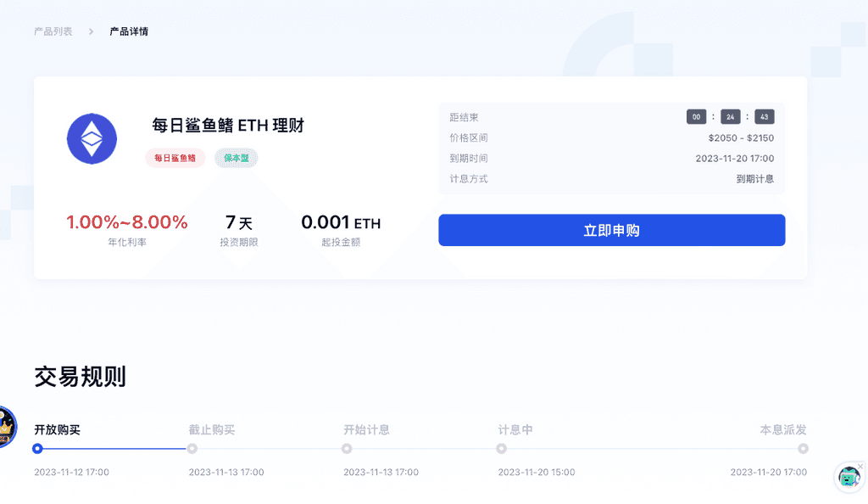
Task: Click the countdown hours box
Action: coord(696,117)
